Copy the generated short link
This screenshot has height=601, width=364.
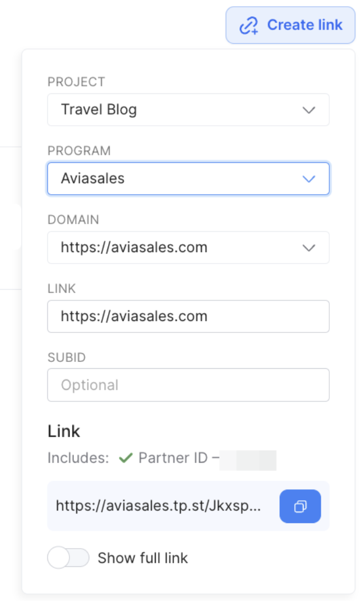(x=300, y=506)
